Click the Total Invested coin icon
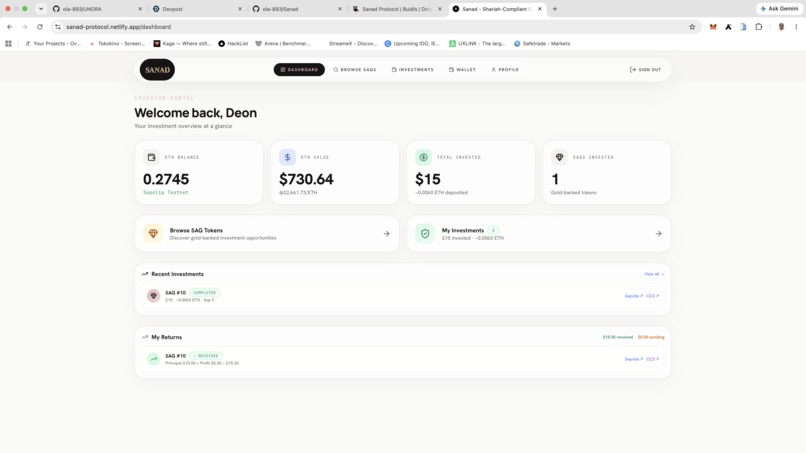 click(424, 157)
